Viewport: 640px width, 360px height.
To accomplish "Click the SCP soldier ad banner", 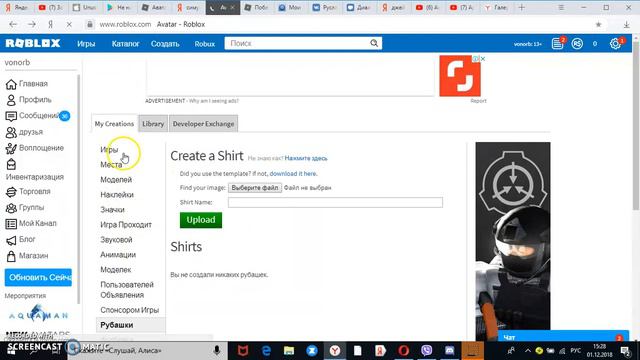I will (513, 241).
